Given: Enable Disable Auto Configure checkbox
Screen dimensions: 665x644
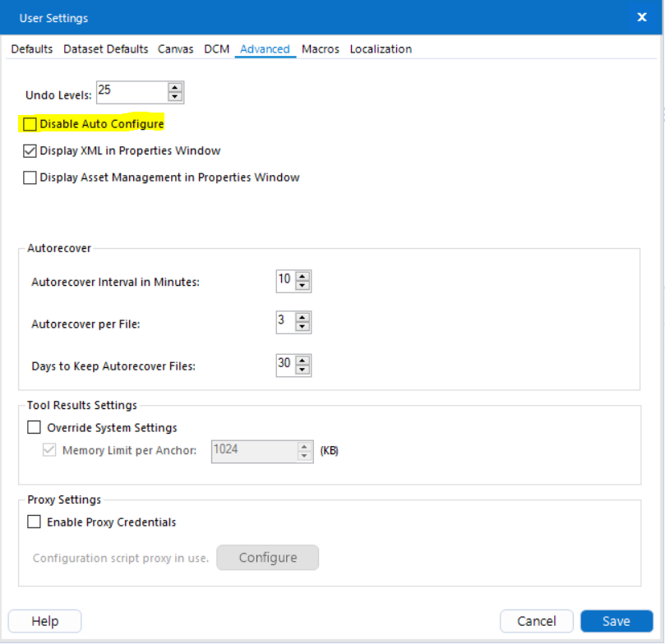Looking at the screenshot, I should (x=30, y=125).
